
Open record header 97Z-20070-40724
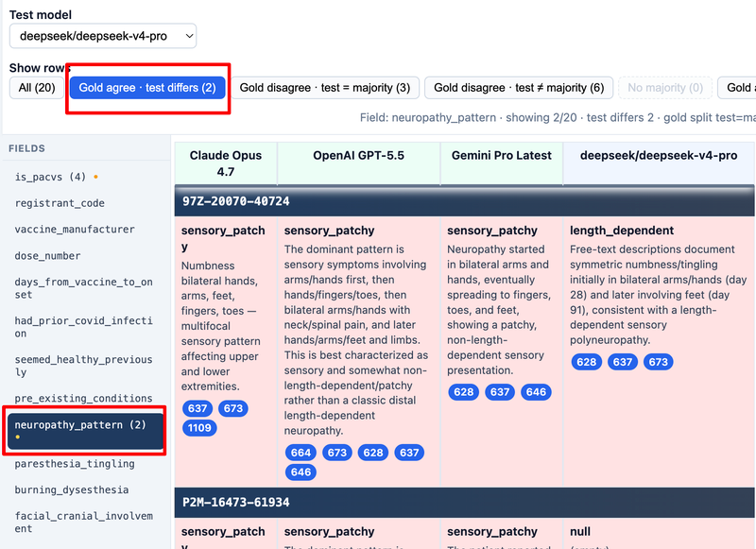(x=464, y=201)
